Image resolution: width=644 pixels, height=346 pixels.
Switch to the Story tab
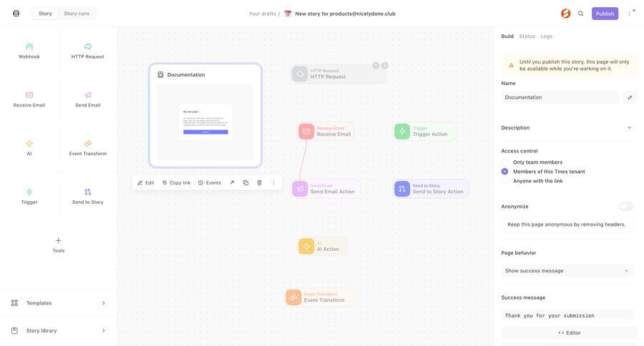click(x=45, y=14)
